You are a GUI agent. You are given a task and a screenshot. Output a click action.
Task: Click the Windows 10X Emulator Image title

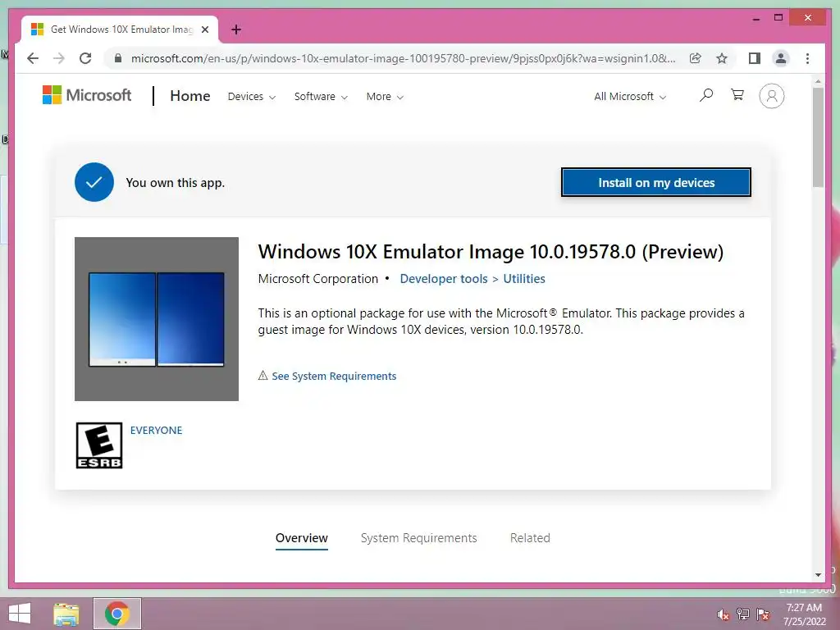click(x=491, y=251)
